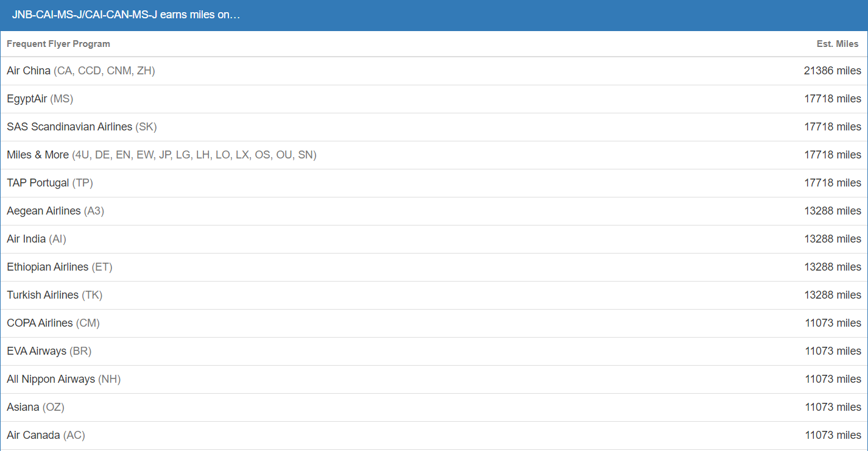
Task: Select the Asiana (OZ) row
Action: pyautogui.click(x=35, y=407)
